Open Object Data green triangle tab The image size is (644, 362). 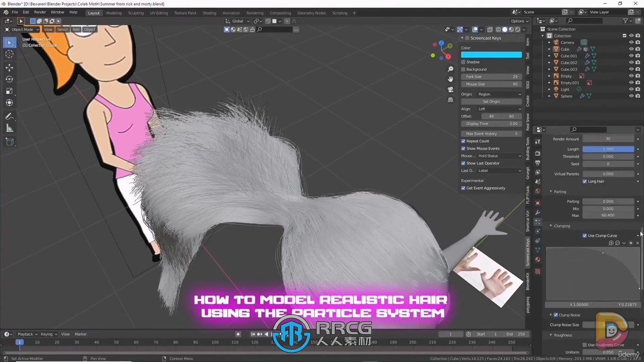click(538, 250)
